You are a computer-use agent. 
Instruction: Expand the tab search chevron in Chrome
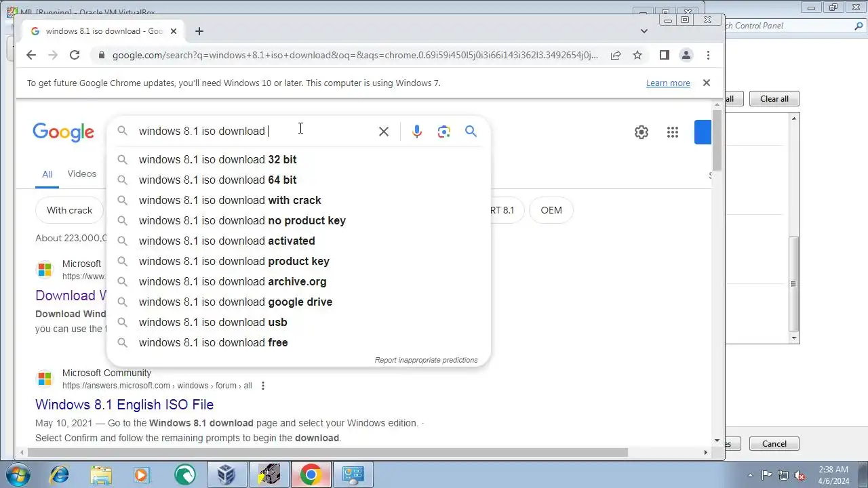[x=644, y=31]
